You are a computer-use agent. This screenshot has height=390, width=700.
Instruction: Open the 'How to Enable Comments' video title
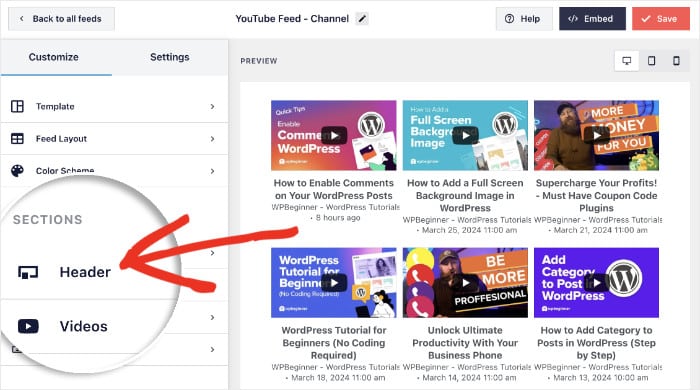click(x=333, y=189)
